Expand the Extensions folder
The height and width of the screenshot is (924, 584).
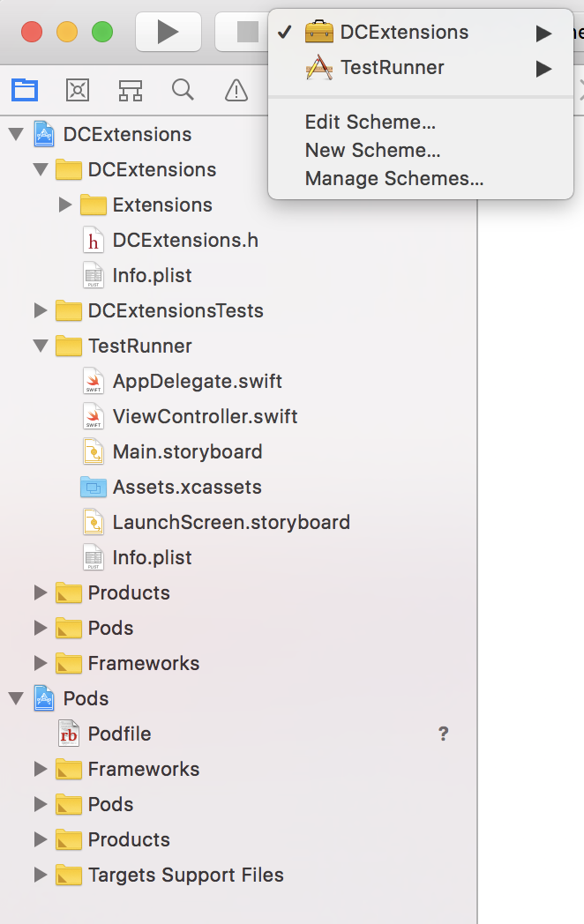[65, 205]
